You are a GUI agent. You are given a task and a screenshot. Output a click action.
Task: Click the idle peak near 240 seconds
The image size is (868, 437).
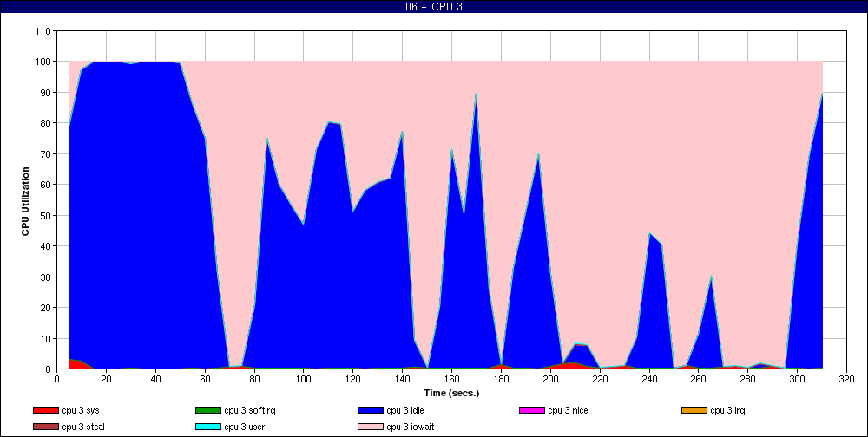click(650, 235)
